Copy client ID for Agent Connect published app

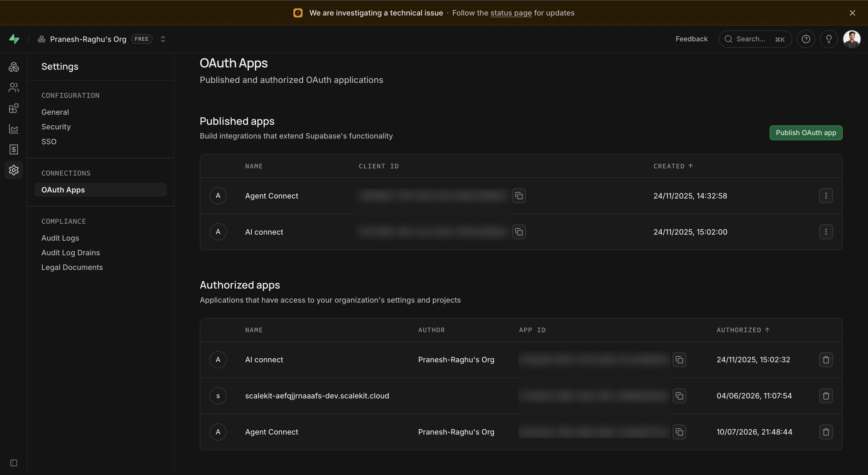click(x=519, y=196)
